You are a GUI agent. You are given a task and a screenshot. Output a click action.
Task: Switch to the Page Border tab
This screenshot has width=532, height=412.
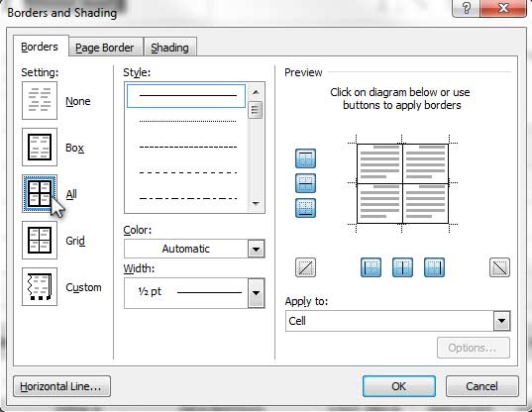[105, 48]
